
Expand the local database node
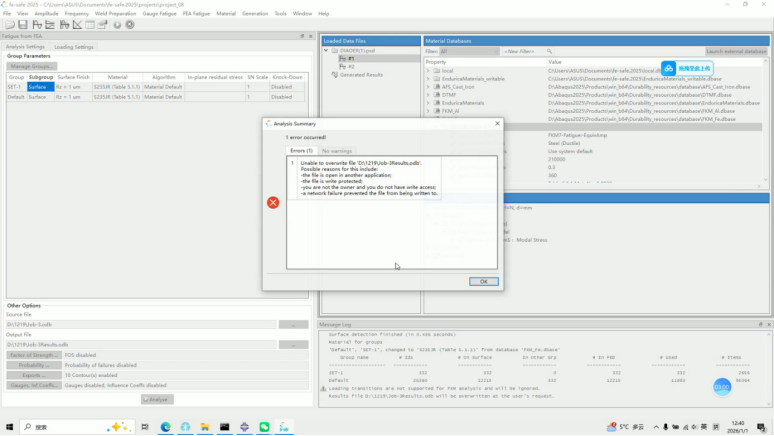tap(428, 71)
